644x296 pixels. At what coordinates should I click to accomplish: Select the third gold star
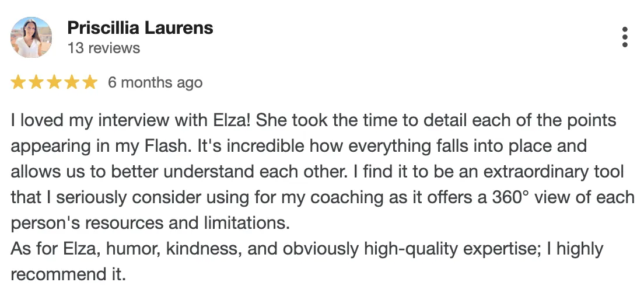(54, 82)
